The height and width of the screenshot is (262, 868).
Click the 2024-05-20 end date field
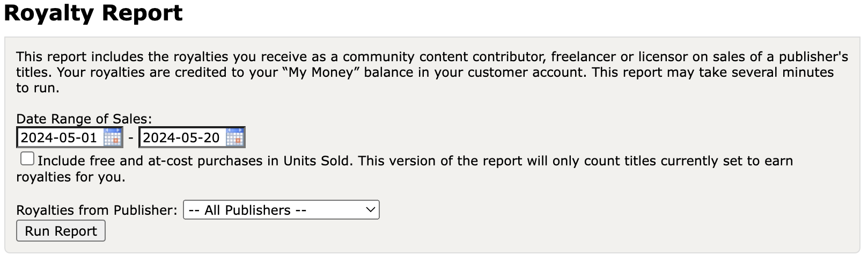tap(181, 138)
